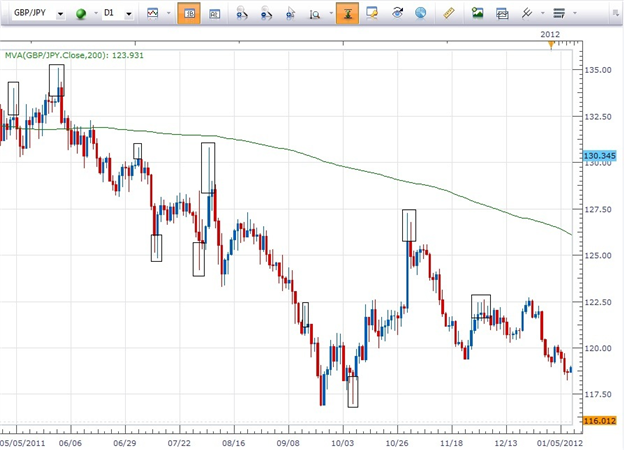Viewport: 624px width, 450px height.
Task: Open the toolbar overflow arrow at far right
Action: pyautogui.click(x=616, y=14)
